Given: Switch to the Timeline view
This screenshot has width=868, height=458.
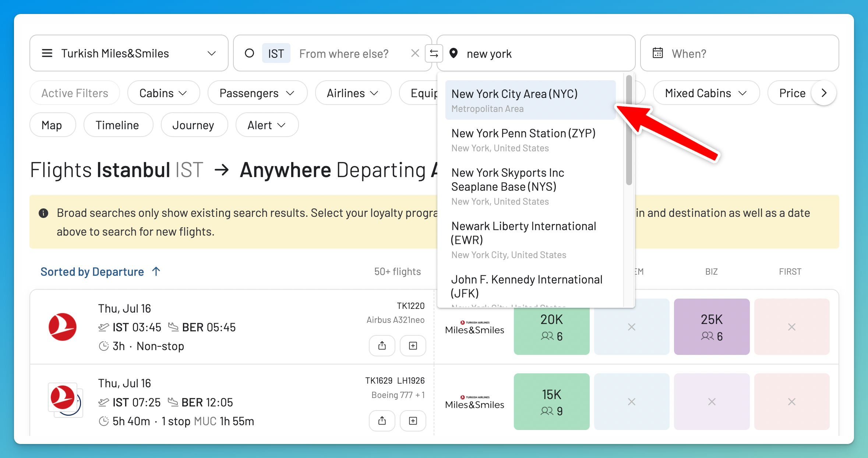Looking at the screenshot, I should point(118,125).
